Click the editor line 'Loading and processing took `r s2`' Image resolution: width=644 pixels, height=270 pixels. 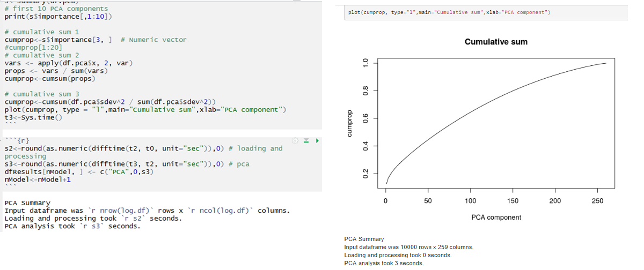pos(93,218)
